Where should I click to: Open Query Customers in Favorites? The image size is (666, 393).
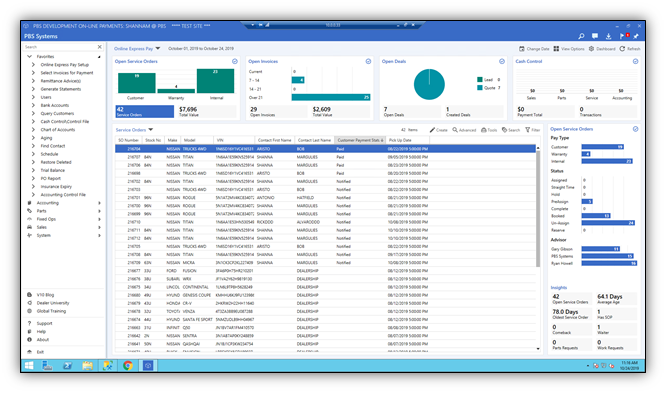tap(57, 113)
